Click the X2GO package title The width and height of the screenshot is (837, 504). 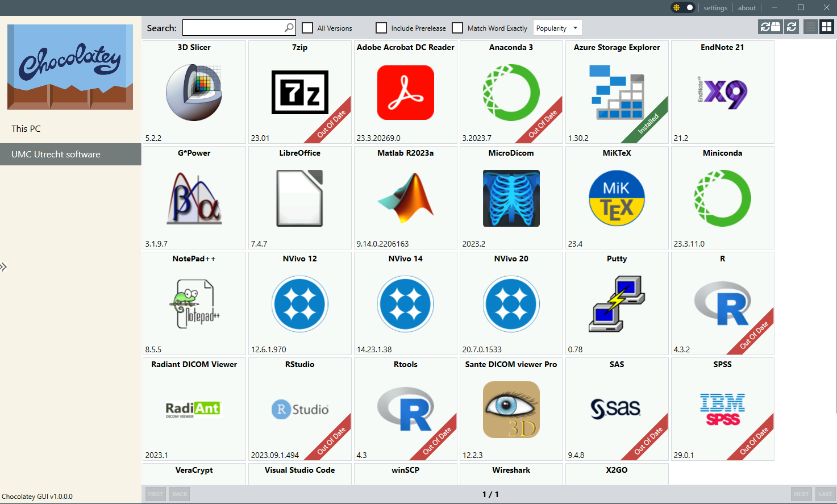[617, 470]
